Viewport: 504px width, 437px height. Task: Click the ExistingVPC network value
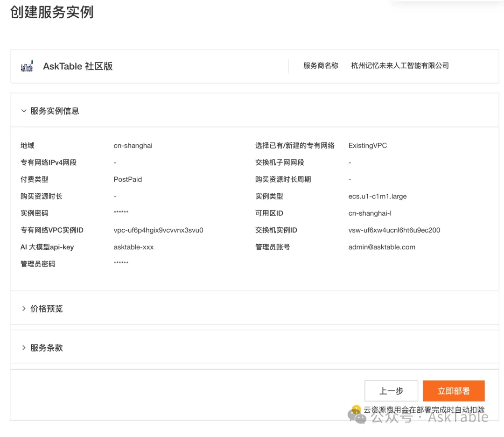click(368, 146)
